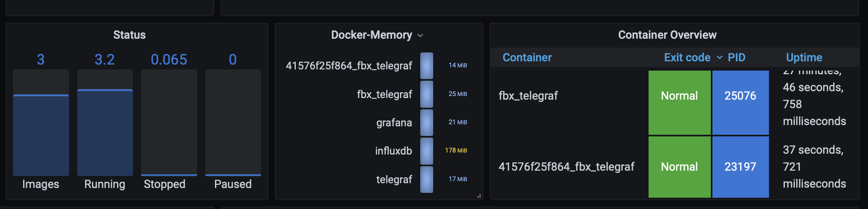Click the 178 MiB memory value
Image resolution: width=868 pixels, height=209 pixels.
click(x=456, y=150)
